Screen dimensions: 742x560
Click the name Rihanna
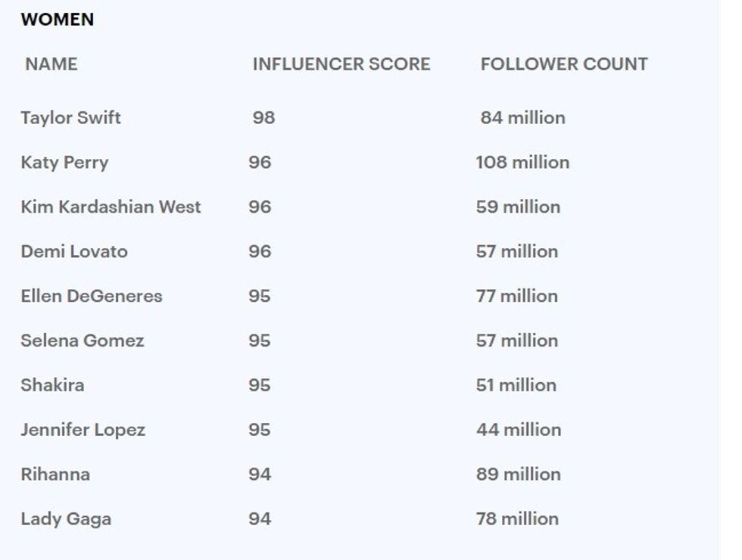point(55,474)
